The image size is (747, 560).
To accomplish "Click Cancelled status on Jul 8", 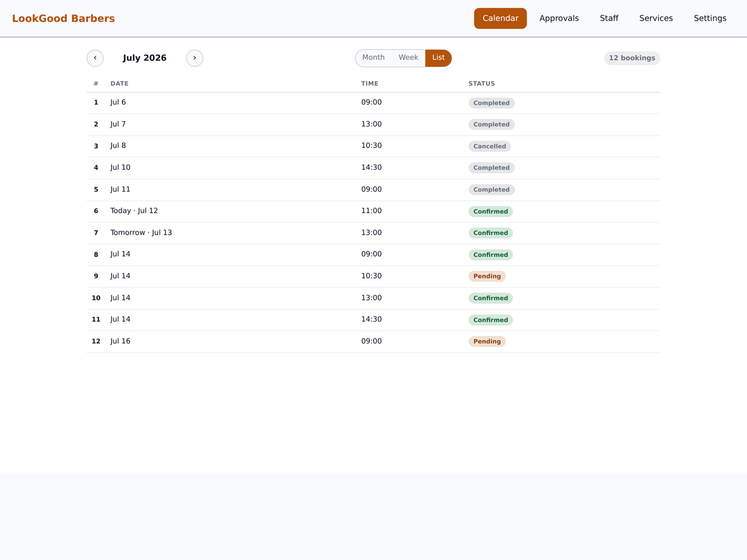I will 490,146.
